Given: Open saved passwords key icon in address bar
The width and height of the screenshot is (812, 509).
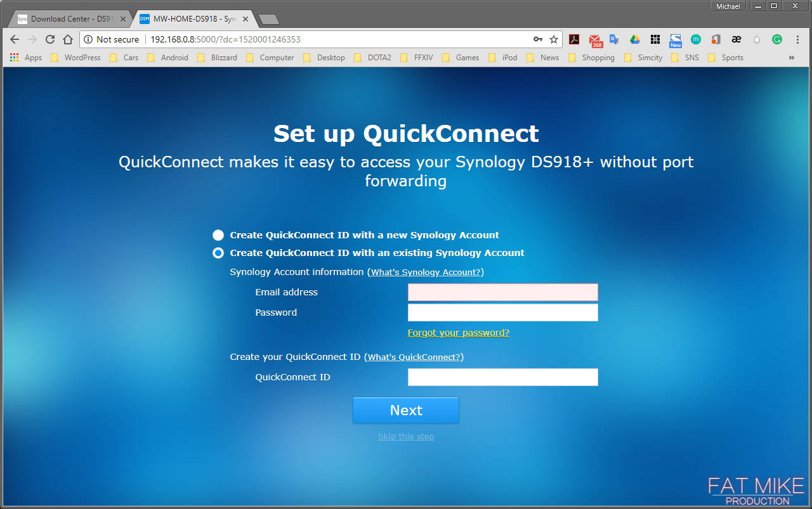Looking at the screenshot, I should tap(538, 39).
